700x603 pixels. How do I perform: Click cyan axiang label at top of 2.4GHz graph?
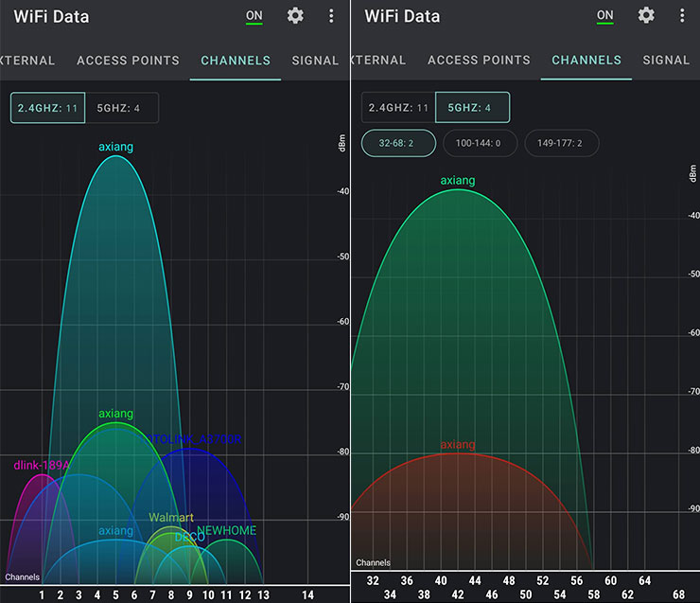[115, 147]
